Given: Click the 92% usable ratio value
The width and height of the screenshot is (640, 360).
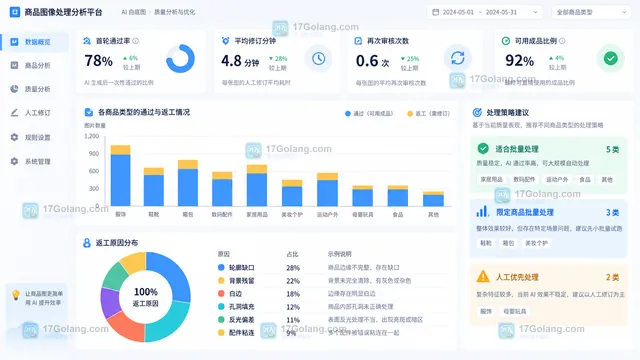Looking at the screenshot, I should [520, 61].
